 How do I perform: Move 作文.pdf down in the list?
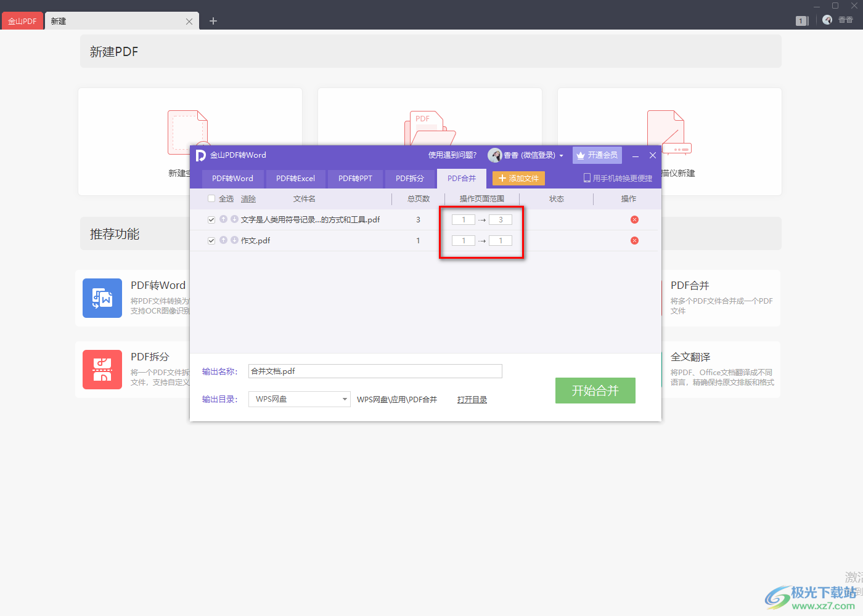point(234,240)
